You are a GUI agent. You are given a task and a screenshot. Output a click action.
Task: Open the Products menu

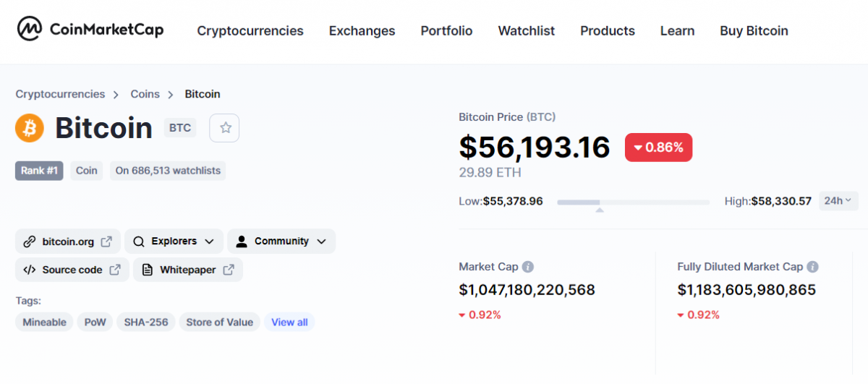(x=608, y=31)
